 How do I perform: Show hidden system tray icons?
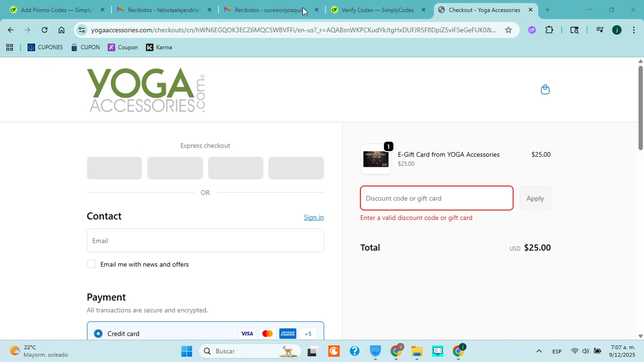pos(539,351)
